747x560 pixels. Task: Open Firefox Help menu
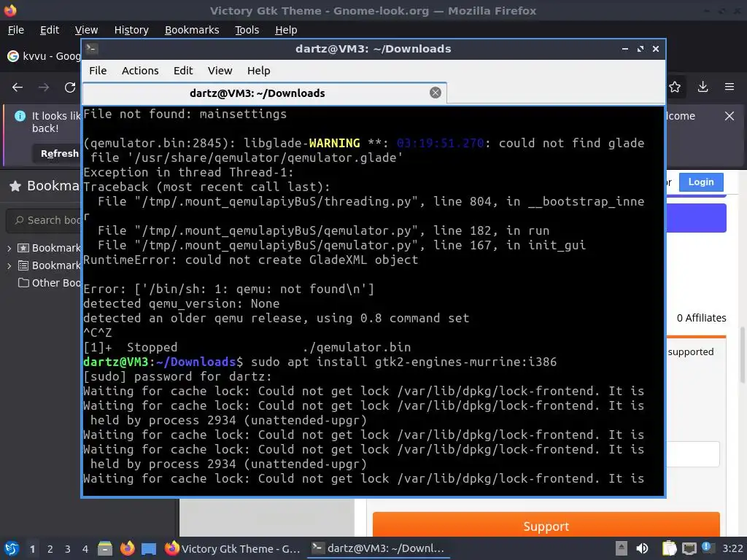click(286, 30)
